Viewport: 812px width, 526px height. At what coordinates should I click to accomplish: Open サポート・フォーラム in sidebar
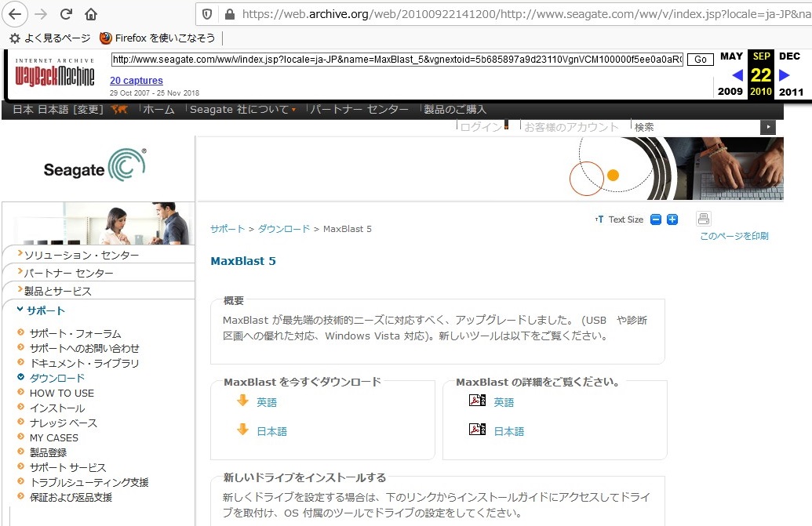pos(75,334)
